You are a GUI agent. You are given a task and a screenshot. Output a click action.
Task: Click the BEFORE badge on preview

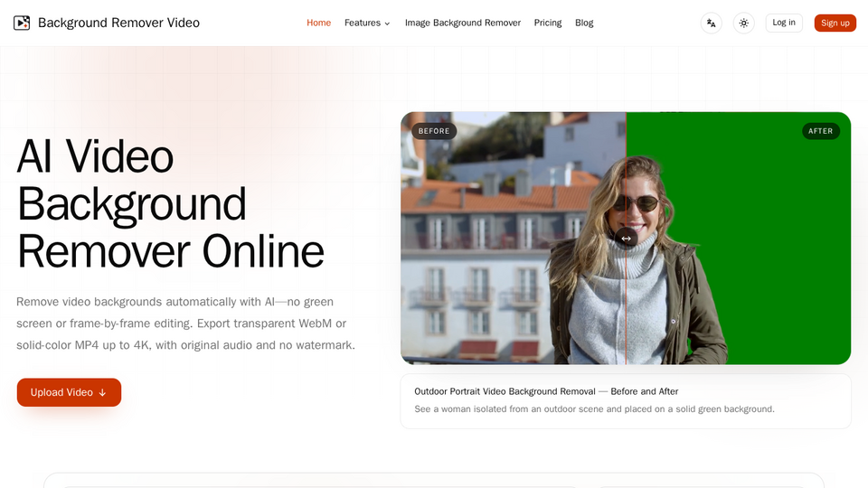434,131
